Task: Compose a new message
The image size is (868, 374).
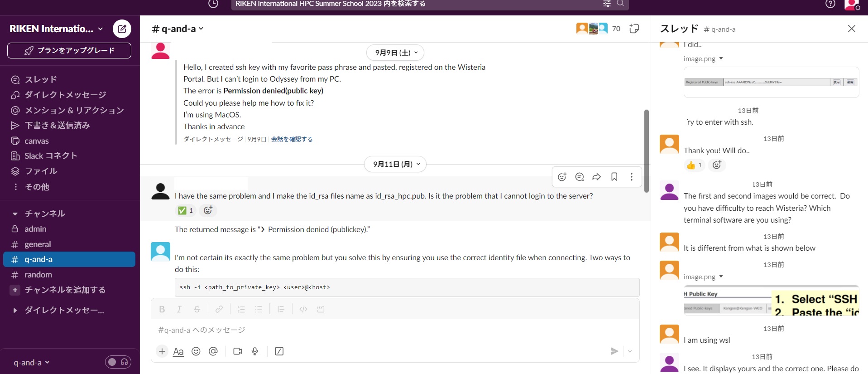Action: click(122, 29)
